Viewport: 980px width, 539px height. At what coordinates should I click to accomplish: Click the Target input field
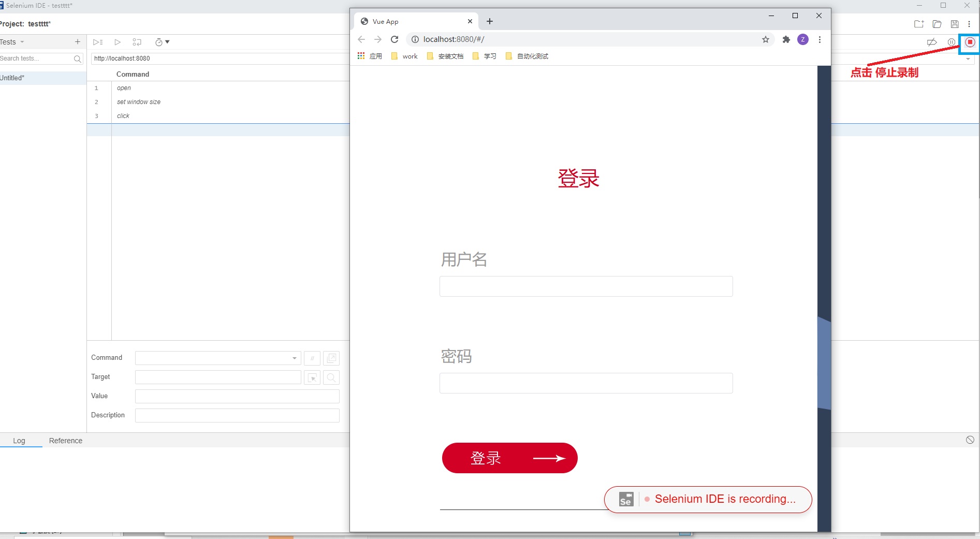[218, 377]
